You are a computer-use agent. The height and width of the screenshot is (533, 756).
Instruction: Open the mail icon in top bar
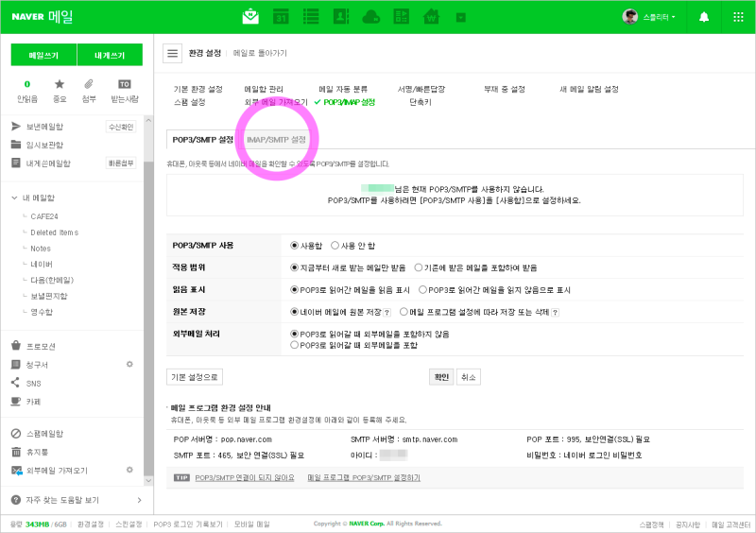coord(250,17)
